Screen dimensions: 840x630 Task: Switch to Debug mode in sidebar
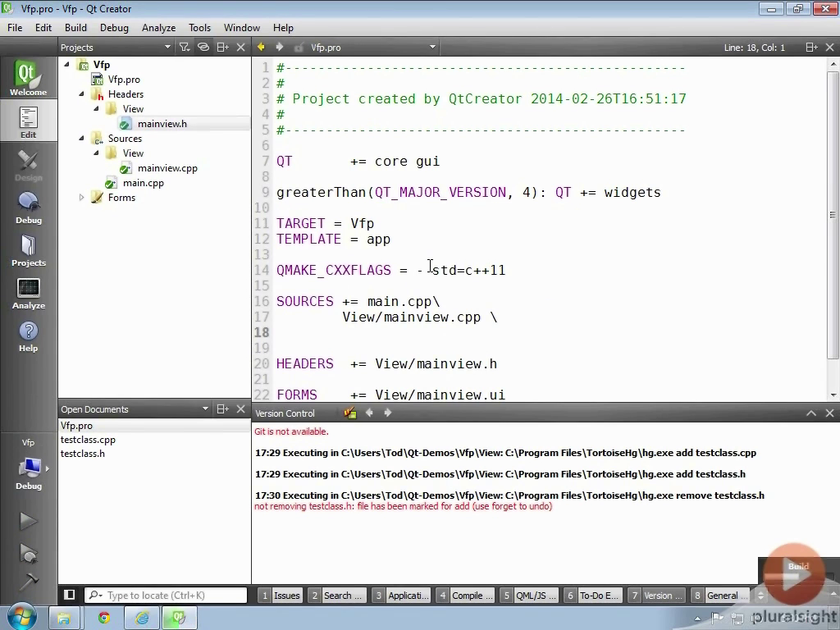tap(29, 208)
